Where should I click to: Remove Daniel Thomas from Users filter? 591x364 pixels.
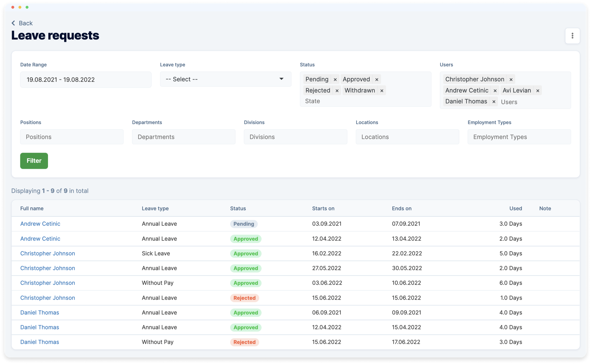tap(494, 102)
